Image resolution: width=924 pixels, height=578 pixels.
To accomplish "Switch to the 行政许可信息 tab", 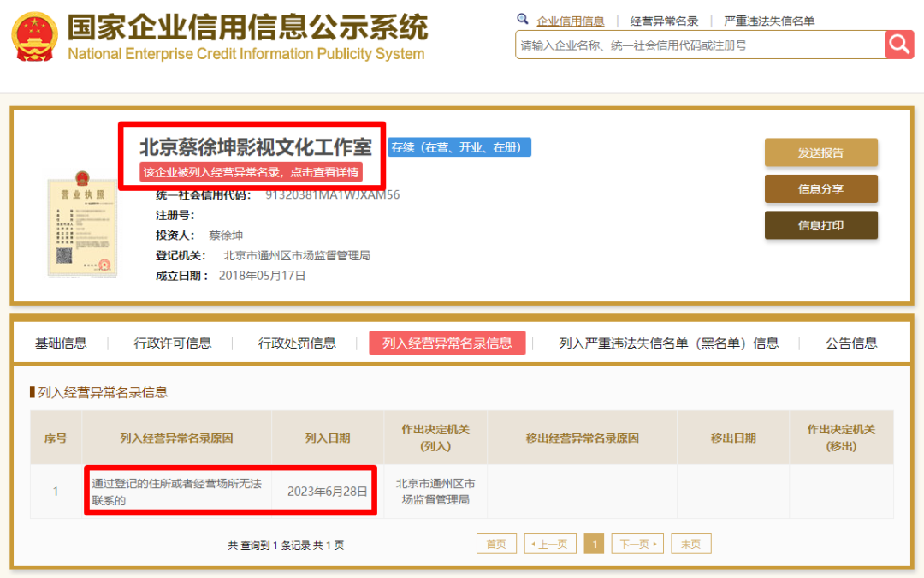I will coord(172,343).
